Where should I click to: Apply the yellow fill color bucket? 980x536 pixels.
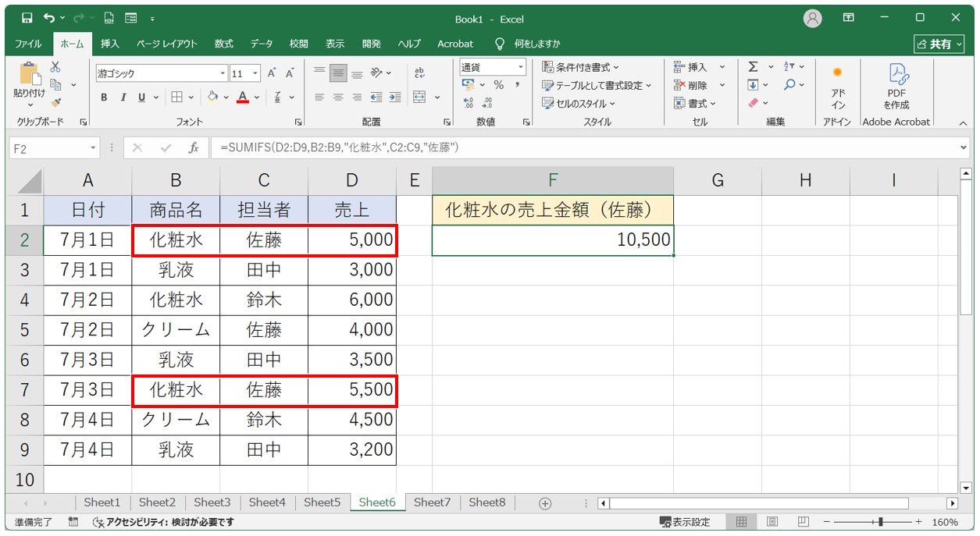pyautogui.click(x=213, y=98)
